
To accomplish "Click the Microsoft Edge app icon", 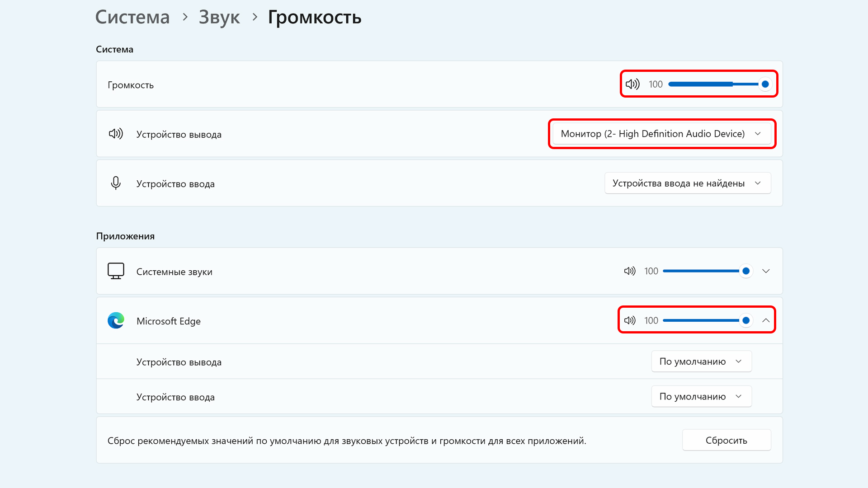I will point(116,321).
